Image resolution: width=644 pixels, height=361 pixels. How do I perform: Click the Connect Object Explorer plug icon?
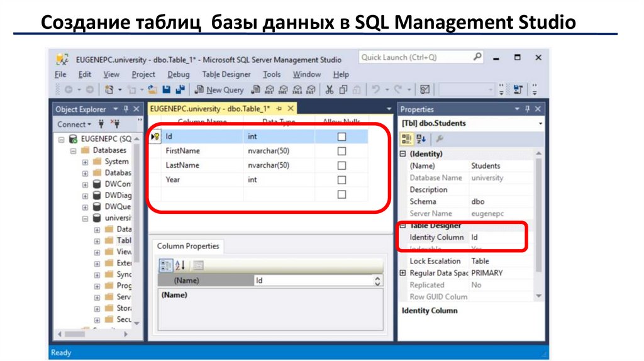(101, 124)
